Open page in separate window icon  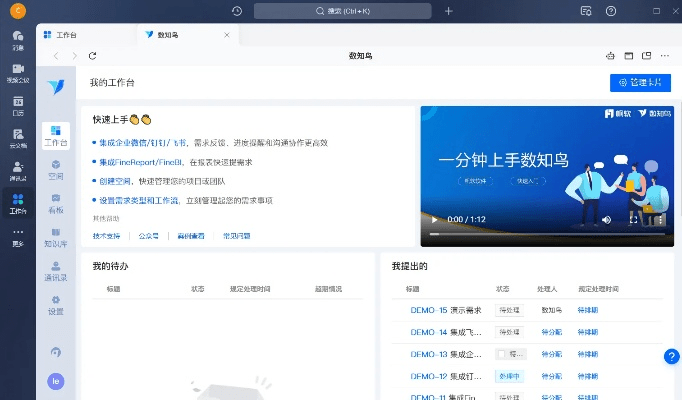pos(646,56)
